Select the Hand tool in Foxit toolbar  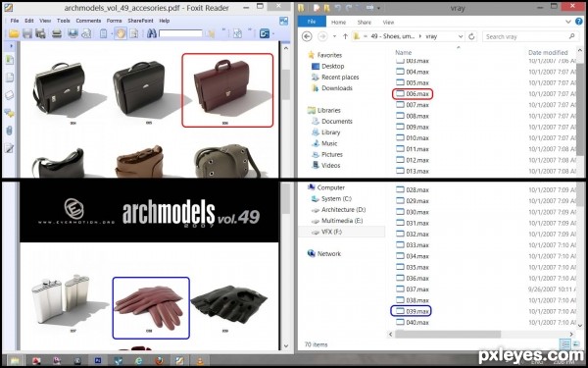click(121, 33)
